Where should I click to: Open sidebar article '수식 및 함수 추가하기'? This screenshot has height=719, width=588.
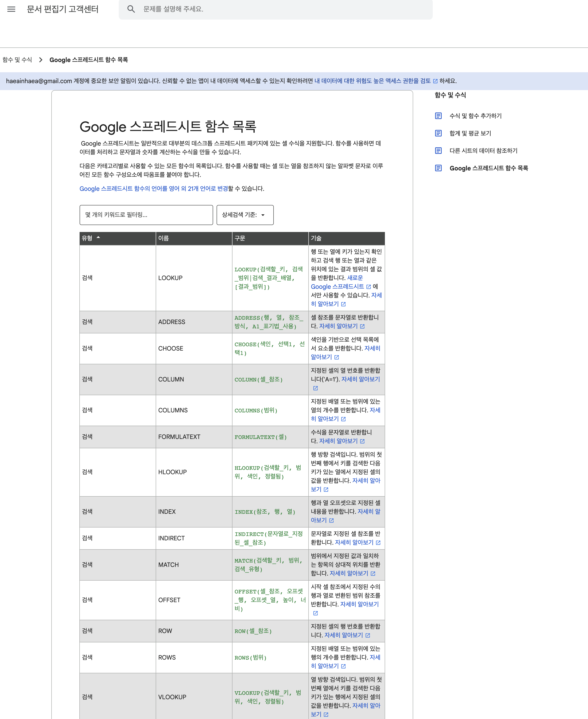point(475,116)
